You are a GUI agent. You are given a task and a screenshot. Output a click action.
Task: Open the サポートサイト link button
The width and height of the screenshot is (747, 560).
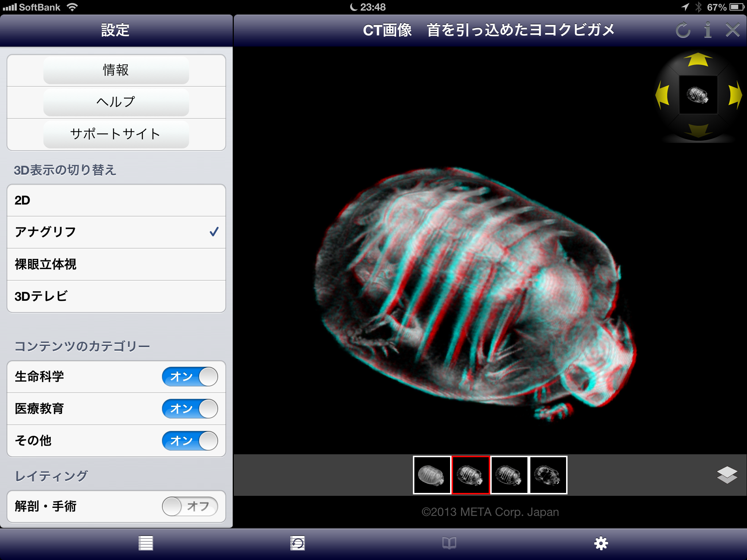[116, 134]
